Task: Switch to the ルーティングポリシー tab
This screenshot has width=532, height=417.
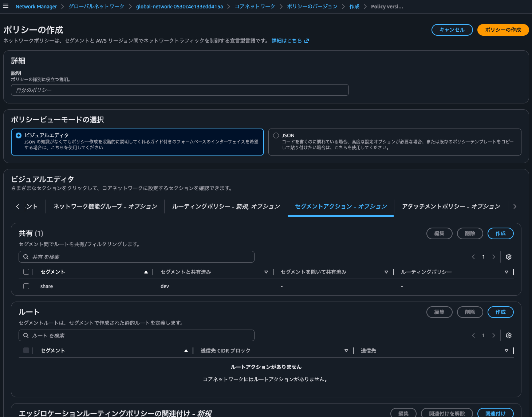Action: coord(226,206)
